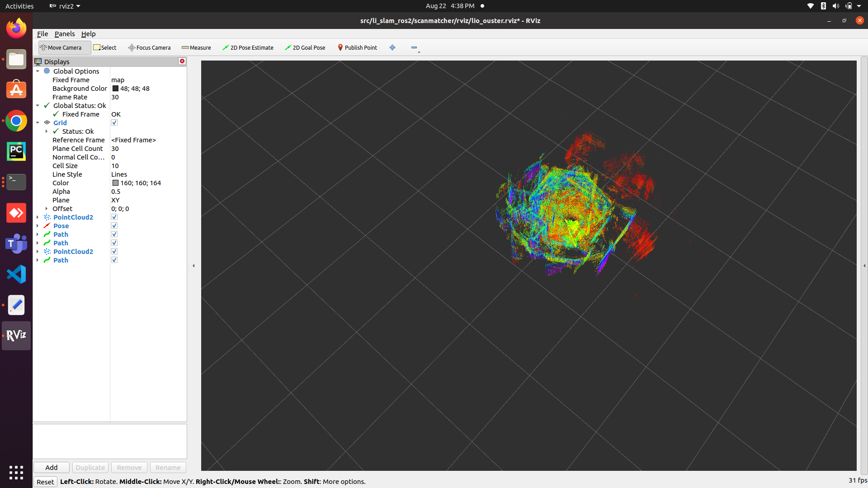
Task: Click the add tool plus icon
Action: tap(392, 47)
